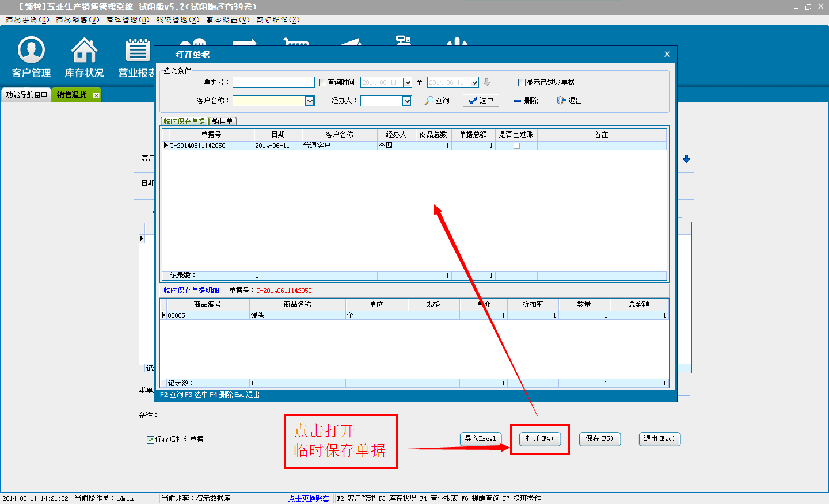Close the 销售退货 tab with its X icon
Viewport: 829px width, 504px height.
pos(96,96)
